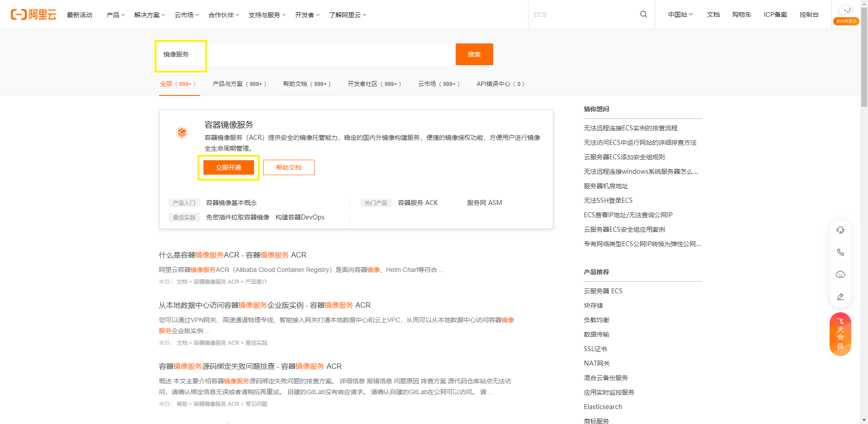Open 免密插件拉取容器镜像 link
Image resolution: width=868 pixels, height=424 pixels.
click(x=238, y=217)
